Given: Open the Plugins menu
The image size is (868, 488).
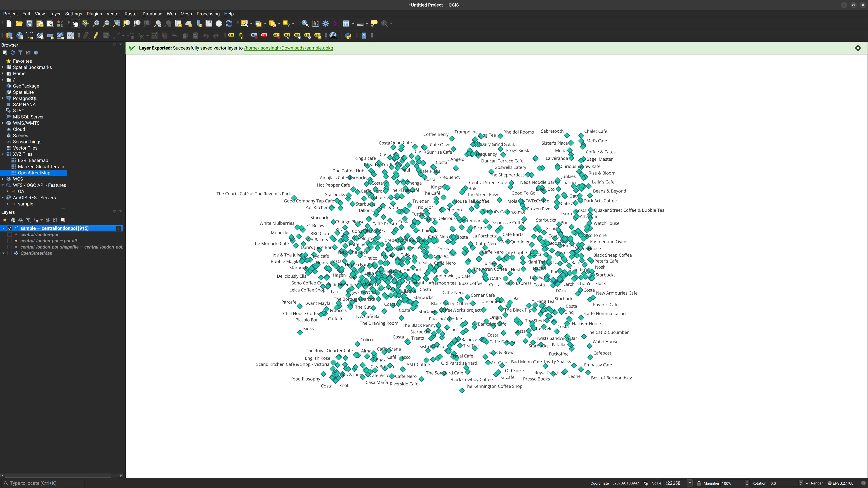Looking at the screenshot, I should pos(94,14).
